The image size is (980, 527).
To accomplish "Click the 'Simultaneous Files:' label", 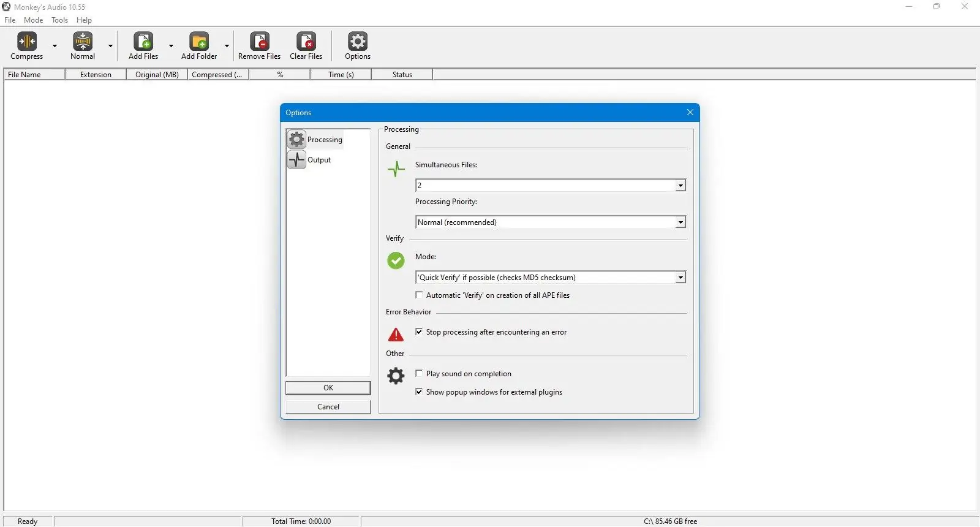I will pyautogui.click(x=446, y=165).
